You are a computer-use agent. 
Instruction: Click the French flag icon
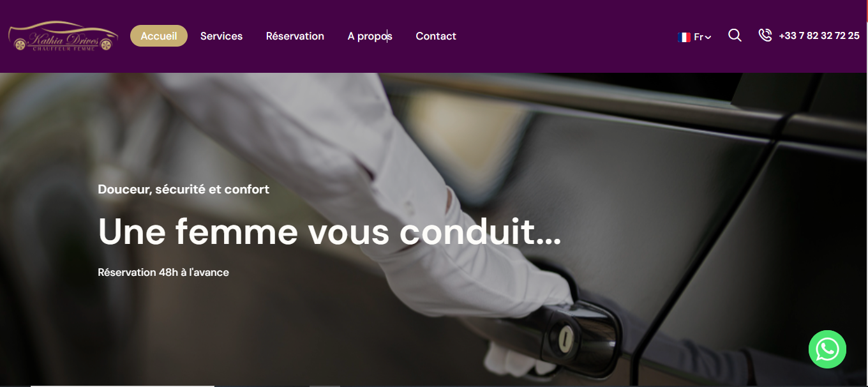pos(684,37)
